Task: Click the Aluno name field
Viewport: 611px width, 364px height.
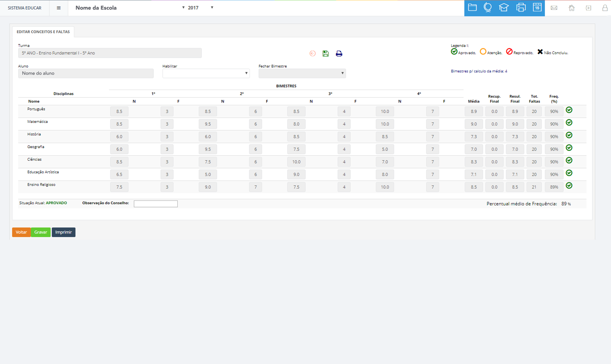Action: tap(86, 73)
